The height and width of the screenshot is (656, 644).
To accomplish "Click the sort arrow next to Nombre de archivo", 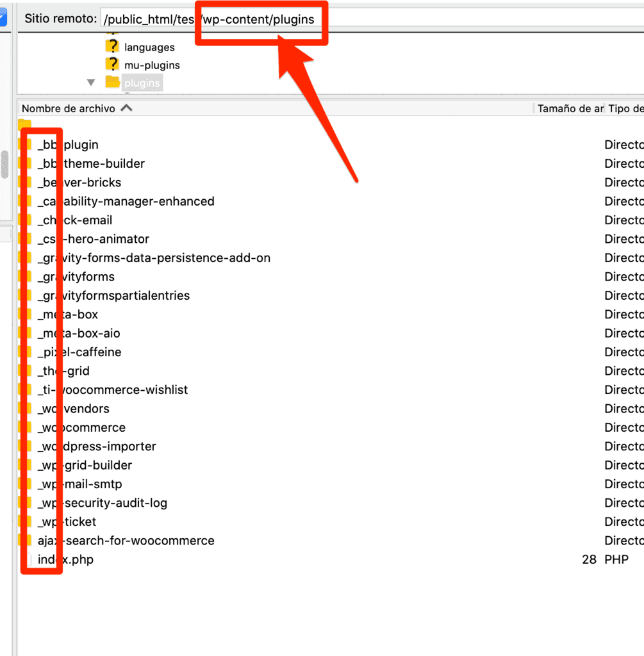I will pos(126,108).
